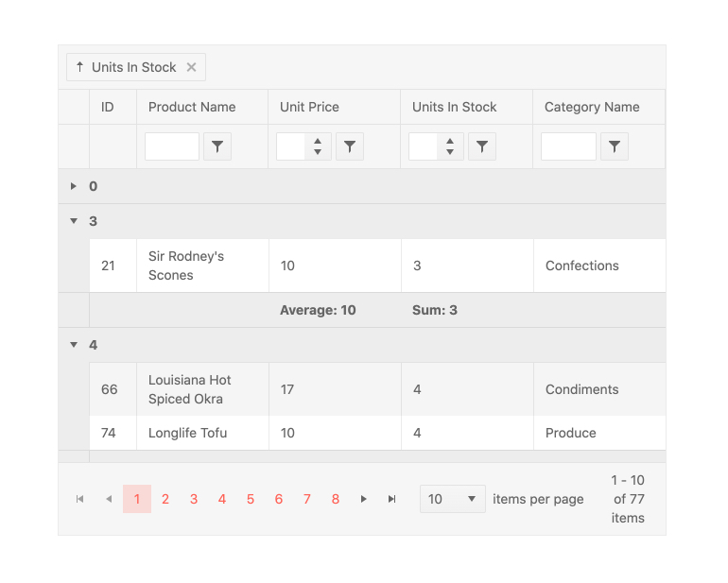Remove the Units In Stock grouping chip
Viewport: 728px width, 583px height.
[191, 67]
